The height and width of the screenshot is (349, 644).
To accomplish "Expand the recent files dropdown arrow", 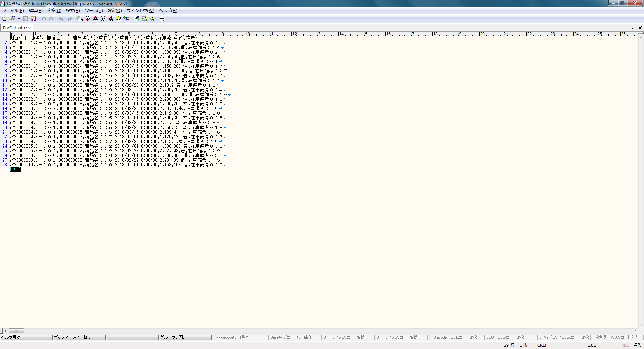I will [19, 19].
